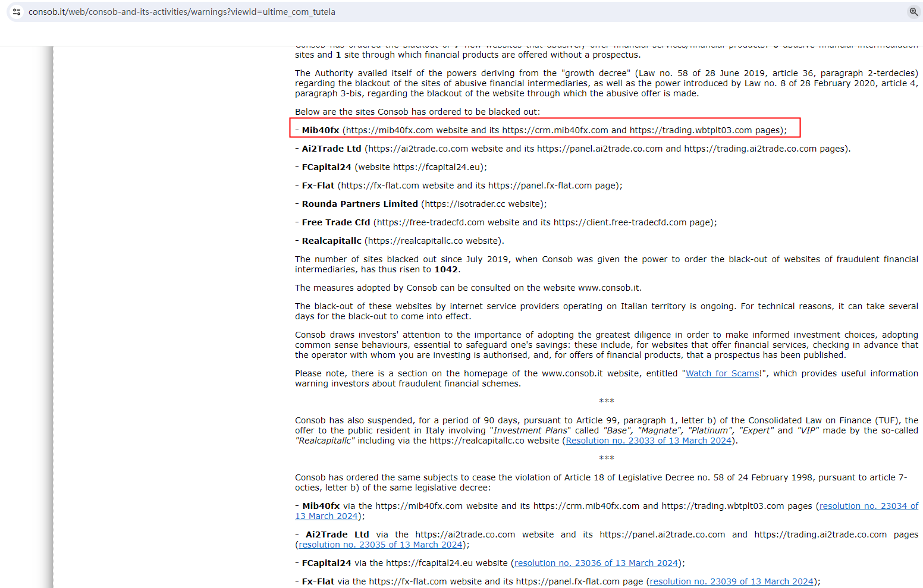This screenshot has width=923, height=588.
Task: Click the "Below are the sites Consob" sentence
Action: [x=417, y=112]
